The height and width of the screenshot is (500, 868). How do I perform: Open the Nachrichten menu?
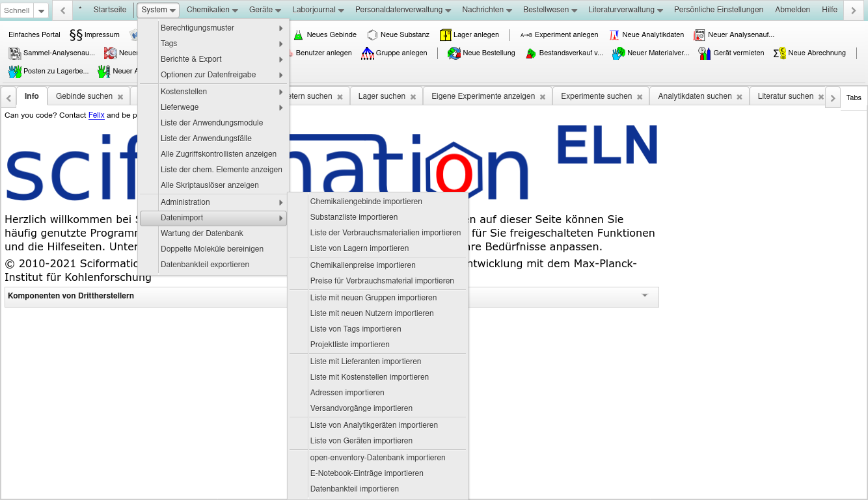487,10
